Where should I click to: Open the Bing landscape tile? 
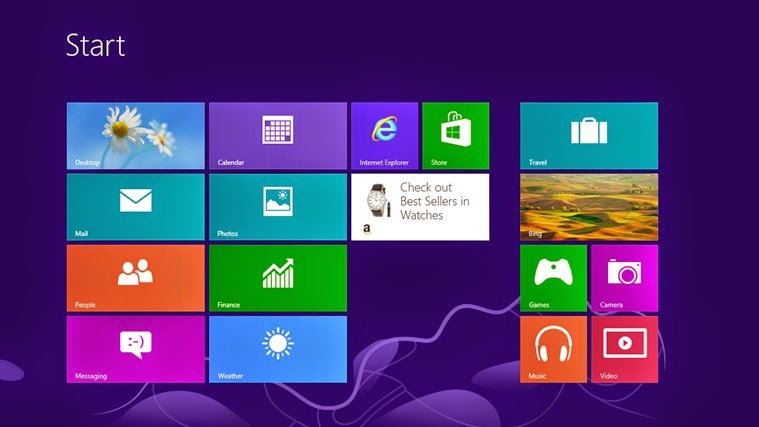point(589,207)
